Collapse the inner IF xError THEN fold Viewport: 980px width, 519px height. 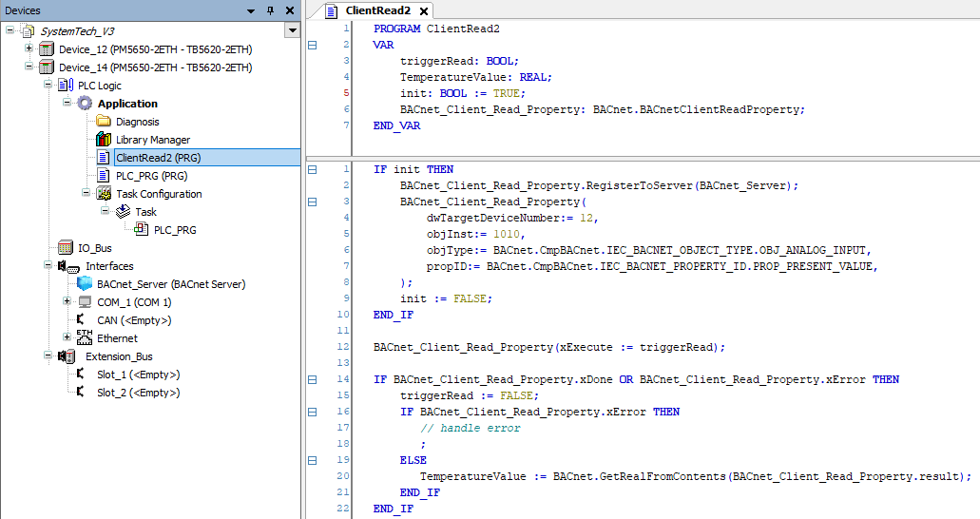pos(313,413)
